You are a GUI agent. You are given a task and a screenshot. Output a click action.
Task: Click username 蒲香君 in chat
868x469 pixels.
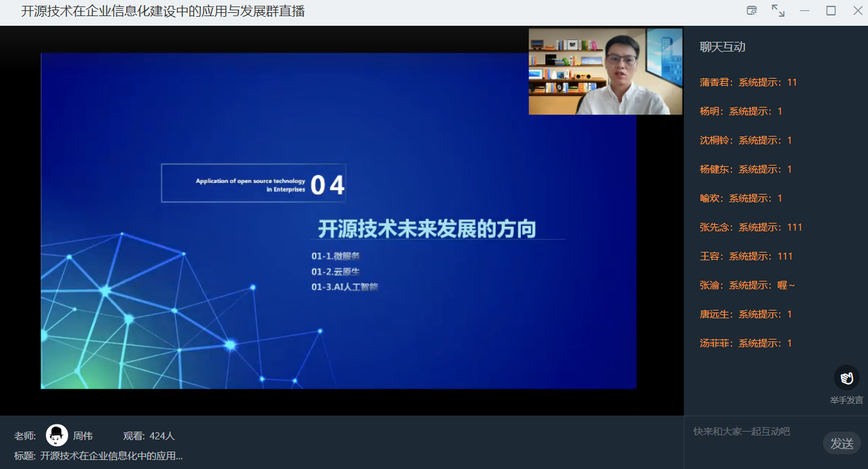[714, 82]
